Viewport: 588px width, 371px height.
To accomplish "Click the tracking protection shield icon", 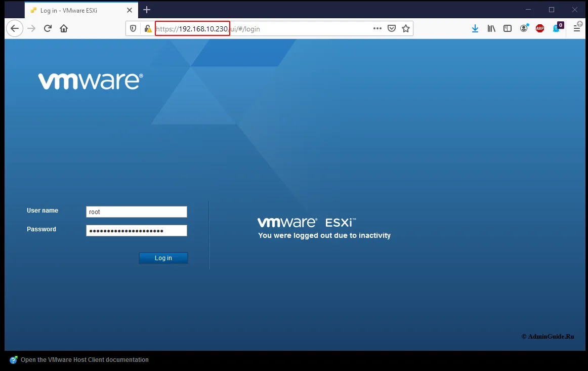I will coord(133,28).
